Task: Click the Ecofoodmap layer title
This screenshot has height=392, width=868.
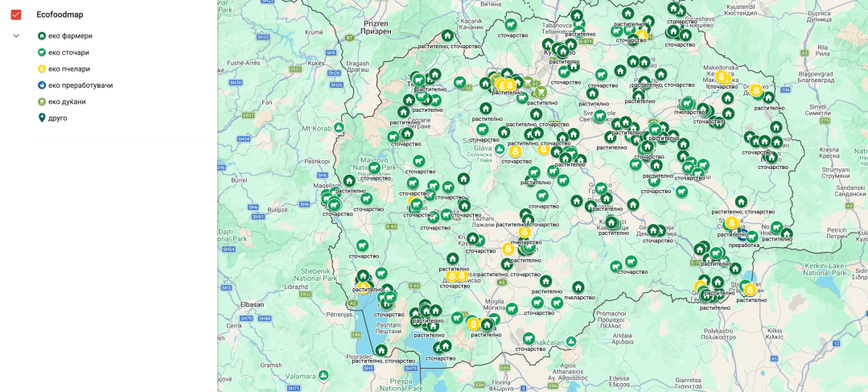Action: click(x=60, y=14)
